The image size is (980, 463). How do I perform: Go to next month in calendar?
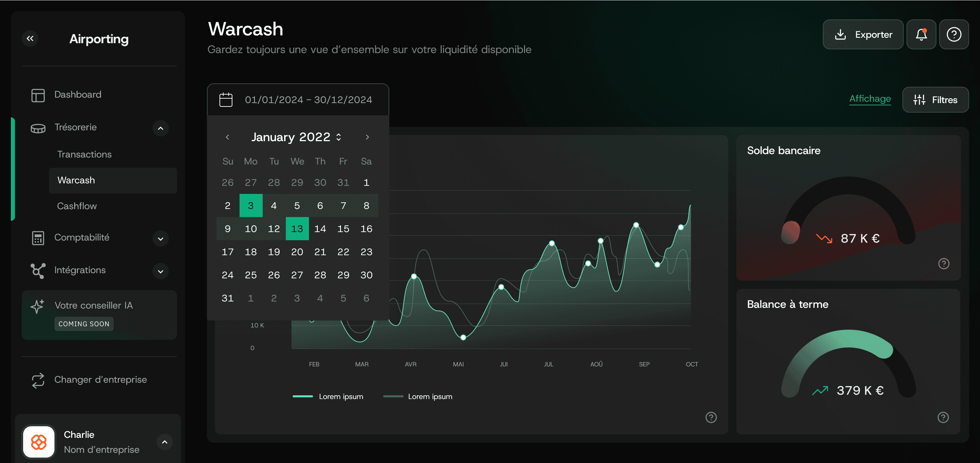(x=367, y=137)
